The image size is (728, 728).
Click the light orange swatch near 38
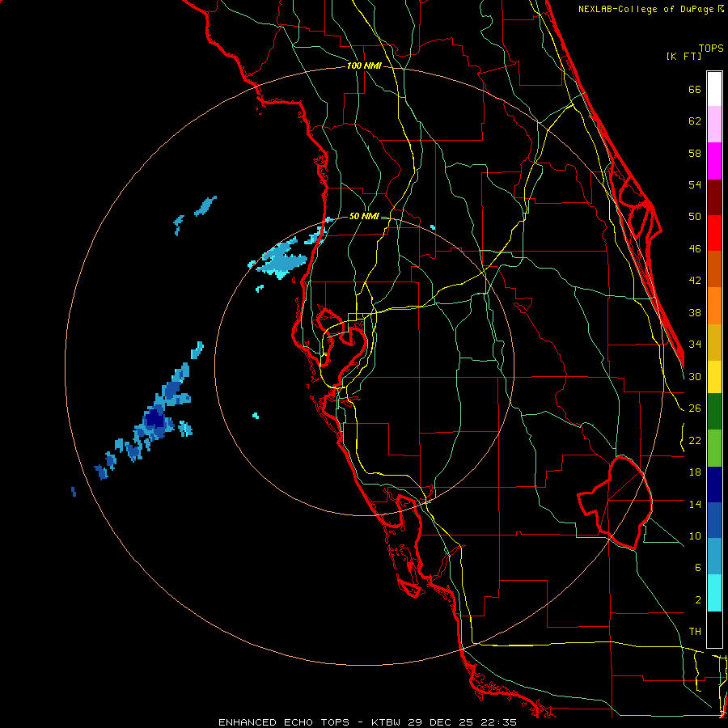[714, 306]
